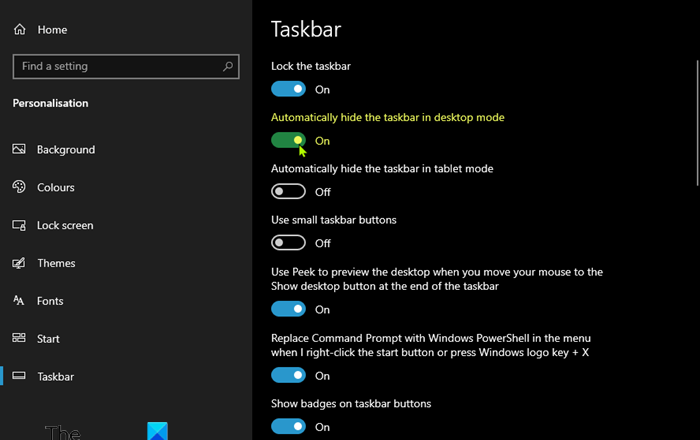The image size is (700, 440).
Task: Click the Taskbar icon in sidebar
Action: 19,377
